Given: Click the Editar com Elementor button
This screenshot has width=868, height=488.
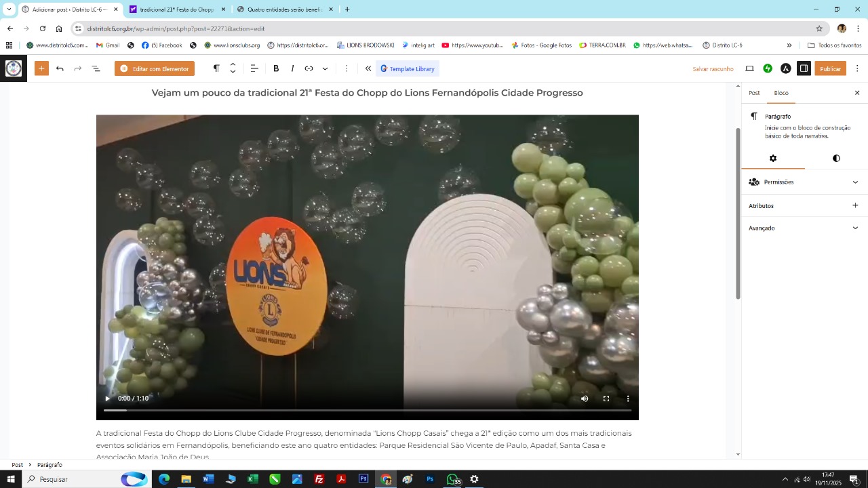Looking at the screenshot, I should [155, 68].
